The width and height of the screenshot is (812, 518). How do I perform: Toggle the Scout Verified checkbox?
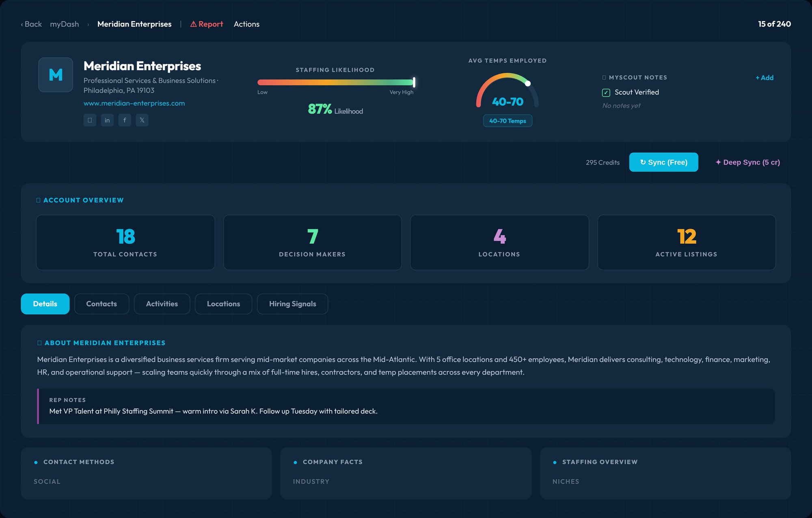[606, 92]
